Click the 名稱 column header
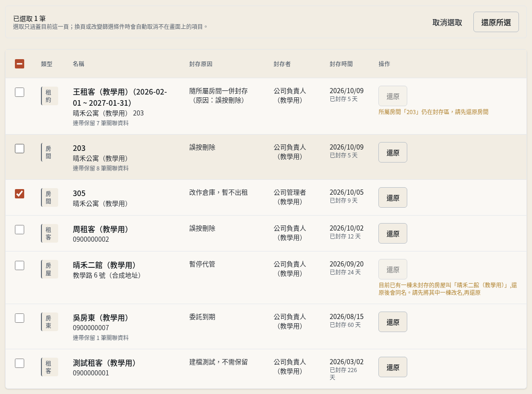This screenshot has height=394, width=532. click(78, 64)
